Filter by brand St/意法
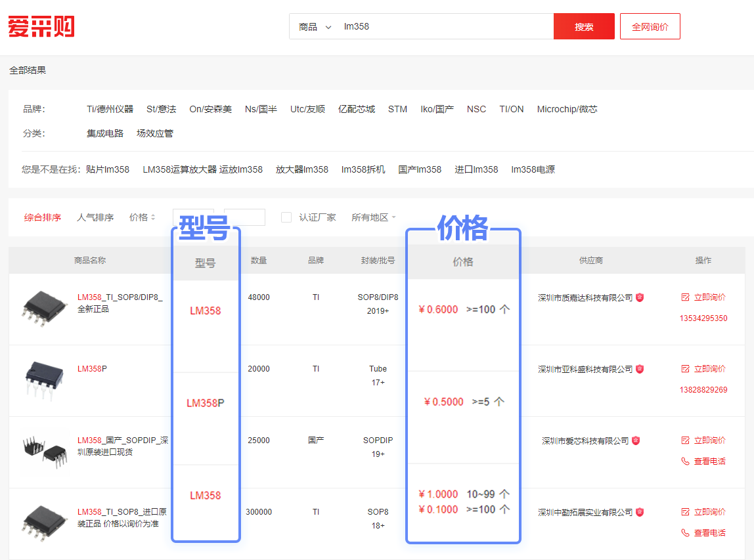Image resolution: width=754 pixels, height=560 pixels. [161, 109]
